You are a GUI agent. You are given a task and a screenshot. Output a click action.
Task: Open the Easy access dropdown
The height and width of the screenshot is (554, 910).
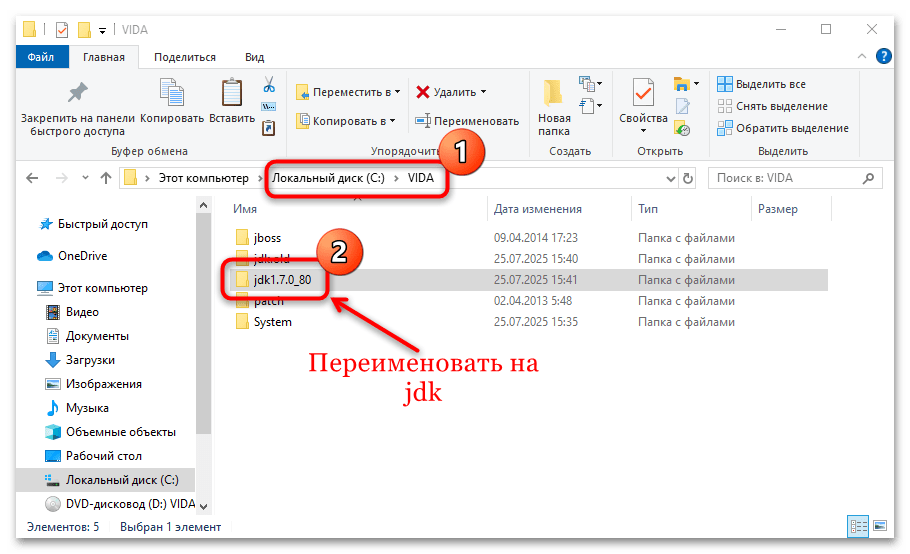pos(591,106)
